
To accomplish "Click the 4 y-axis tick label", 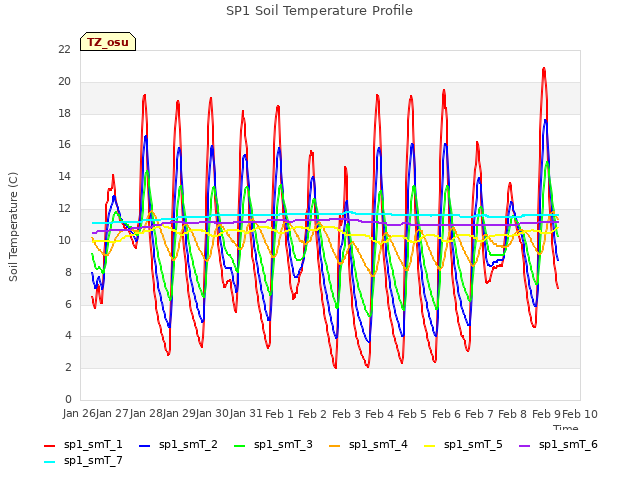I will point(68,336).
